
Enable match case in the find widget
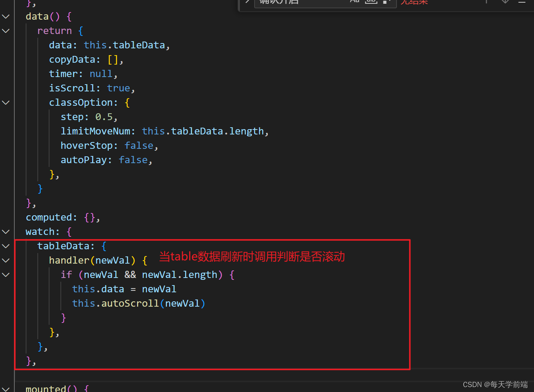point(354,2)
